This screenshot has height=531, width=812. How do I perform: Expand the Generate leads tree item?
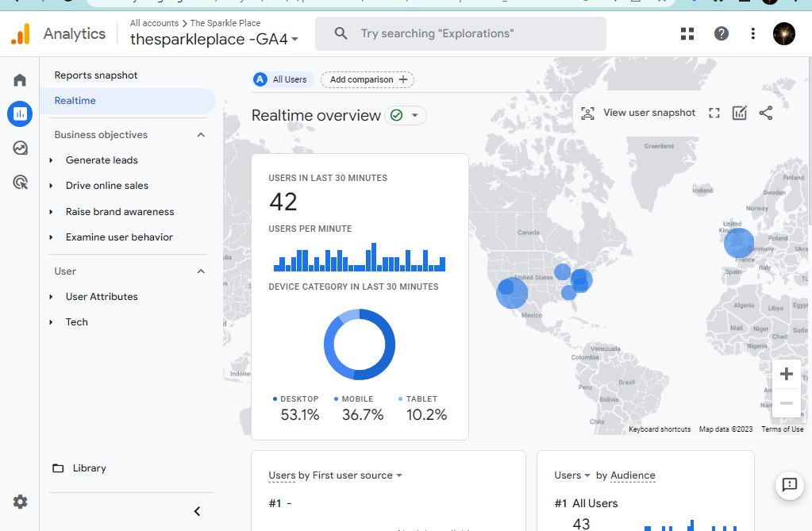point(52,160)
